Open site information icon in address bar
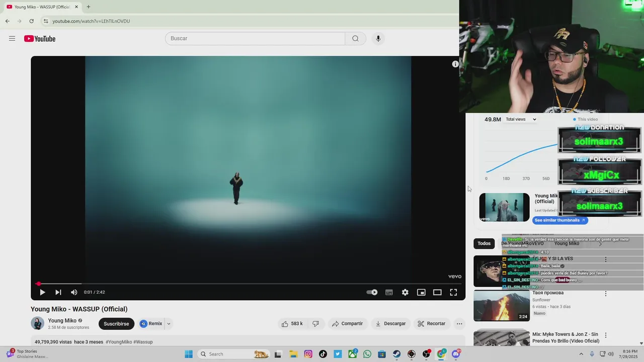The height and width of the screenshot is (362, 644). 46,21
